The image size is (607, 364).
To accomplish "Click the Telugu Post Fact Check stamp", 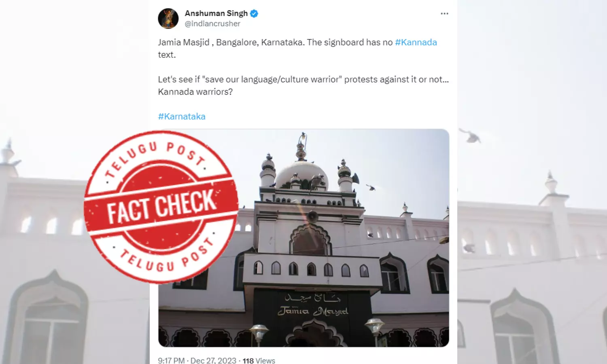I will (161, 207).
